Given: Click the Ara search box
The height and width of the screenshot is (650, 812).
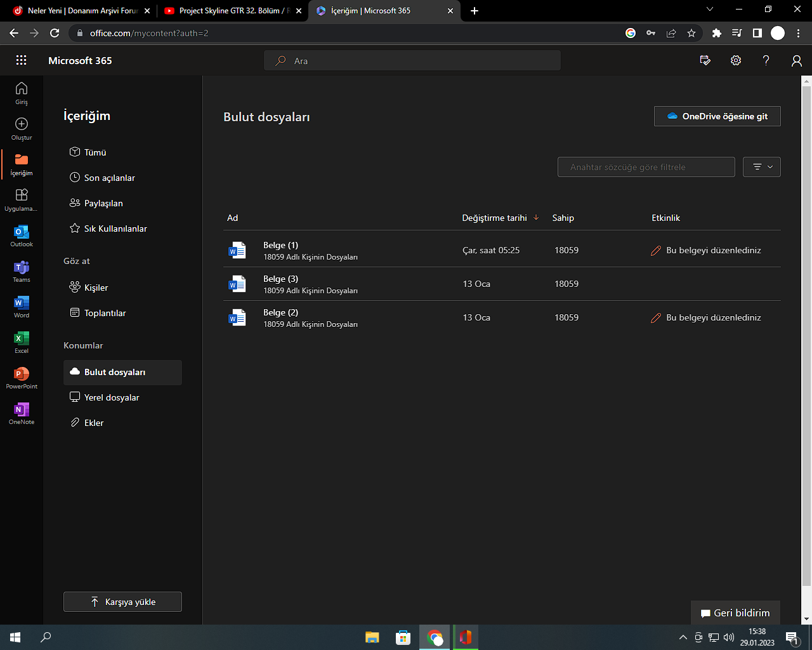Looking at the screenshot, I should (412, 61).
